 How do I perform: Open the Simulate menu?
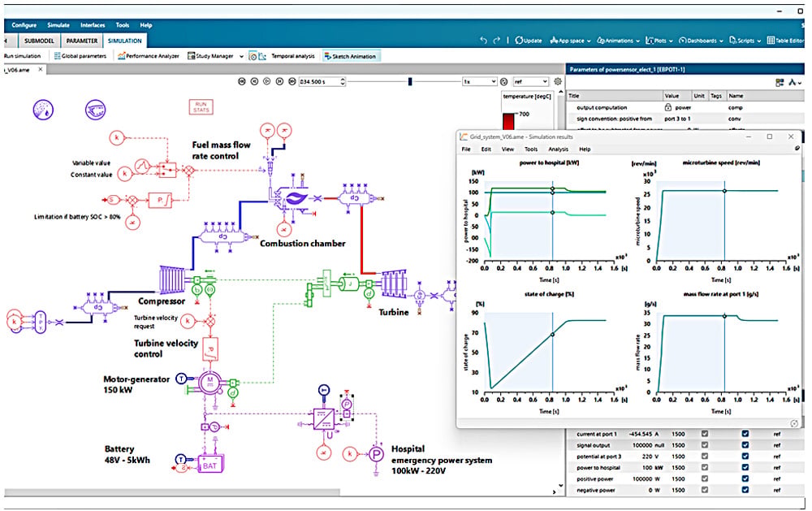pyautogui.click(x=58, y=25)
